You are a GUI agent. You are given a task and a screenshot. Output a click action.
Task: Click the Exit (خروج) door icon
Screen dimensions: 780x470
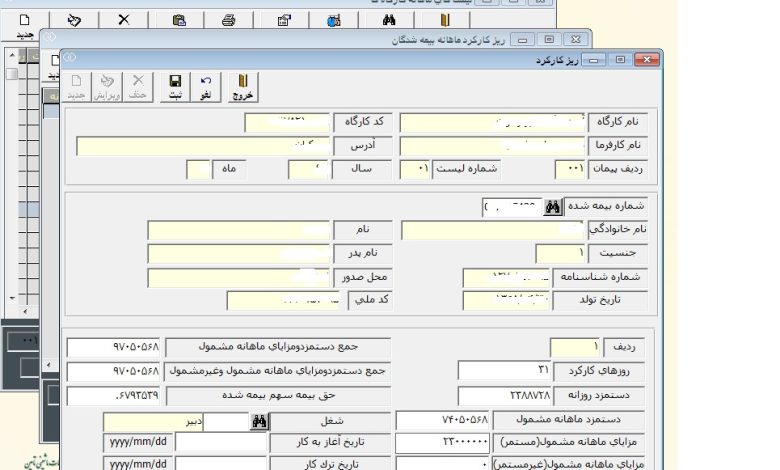point(243,87)
